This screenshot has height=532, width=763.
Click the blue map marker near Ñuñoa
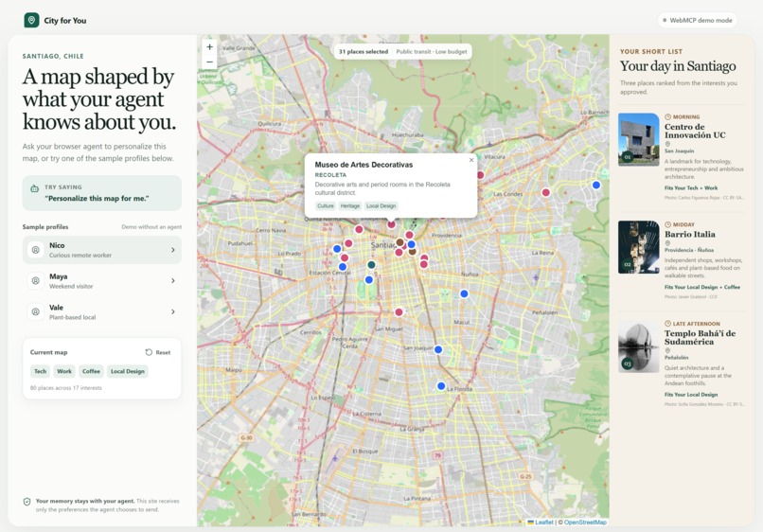point(464,294)
